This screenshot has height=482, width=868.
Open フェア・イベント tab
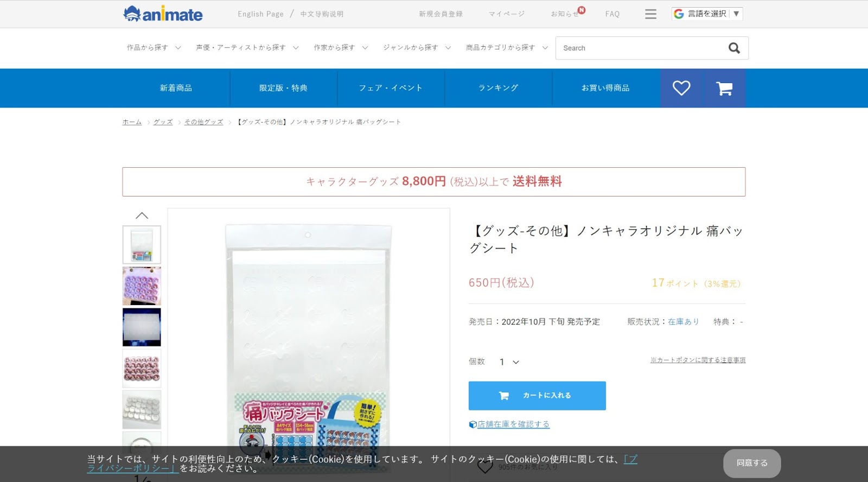[391, 88]
